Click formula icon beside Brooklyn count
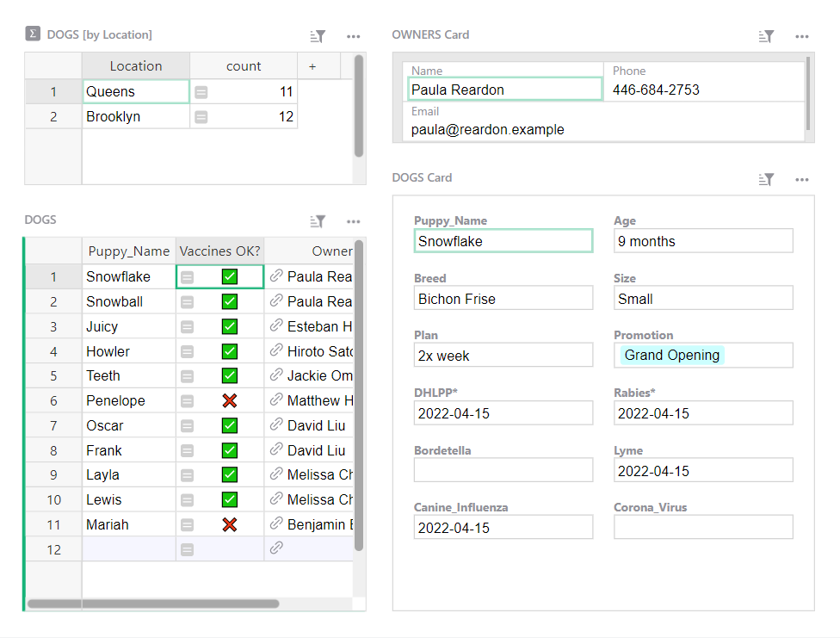This screenshot has height=638, width=840. [x=201, y=117]
